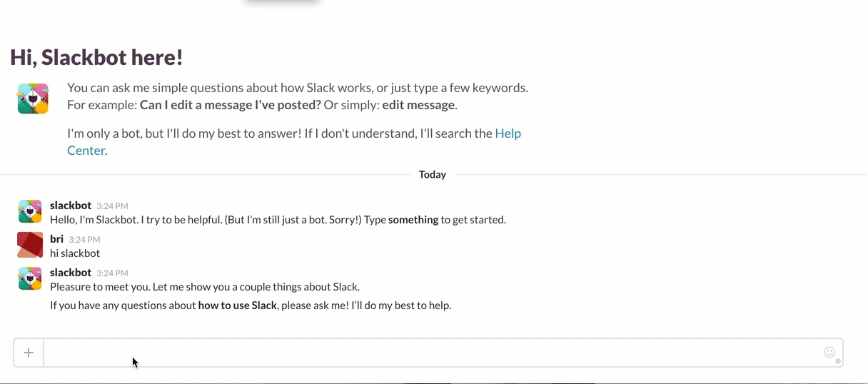Click the "hi slackbot" message text
Screen dimensions: 868x384
75,253
